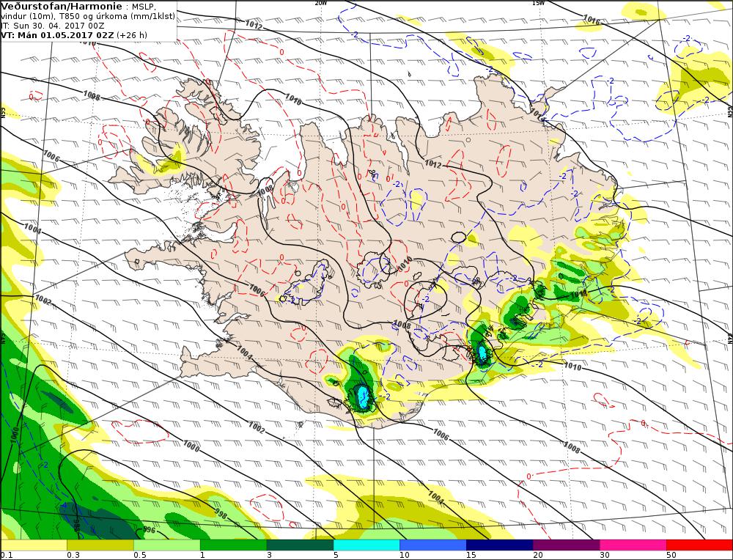Click the "20" legend value

pyautogui.click(x=537, y=555)
